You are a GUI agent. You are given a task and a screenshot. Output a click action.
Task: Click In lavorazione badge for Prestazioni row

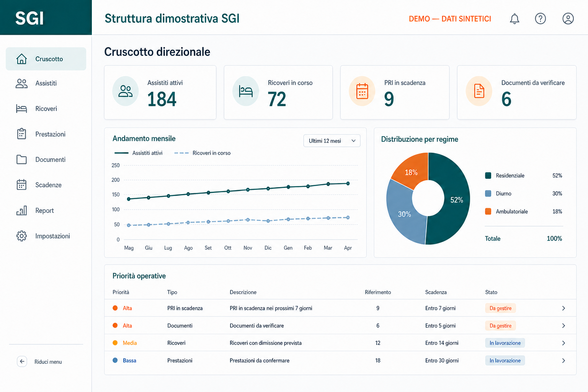[x=505, y=361]
